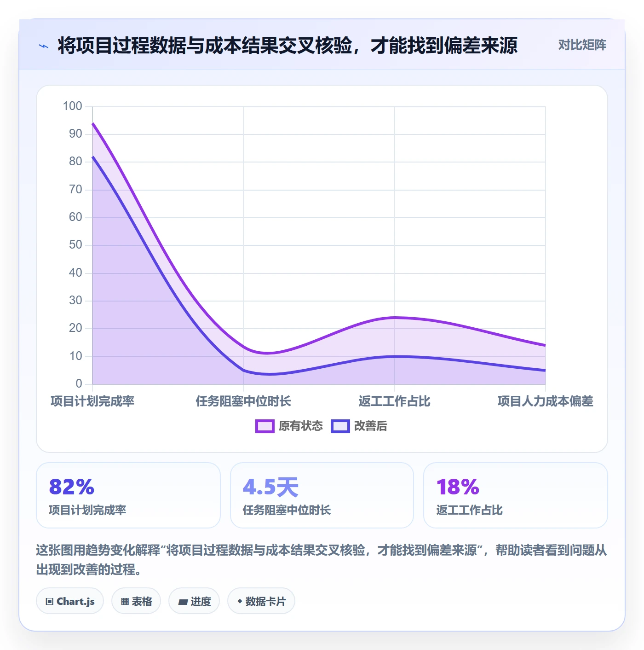Click the 对比矩阵 label in the header
Viewport: 644px width, 650px height.
click(x=582, y=45)
